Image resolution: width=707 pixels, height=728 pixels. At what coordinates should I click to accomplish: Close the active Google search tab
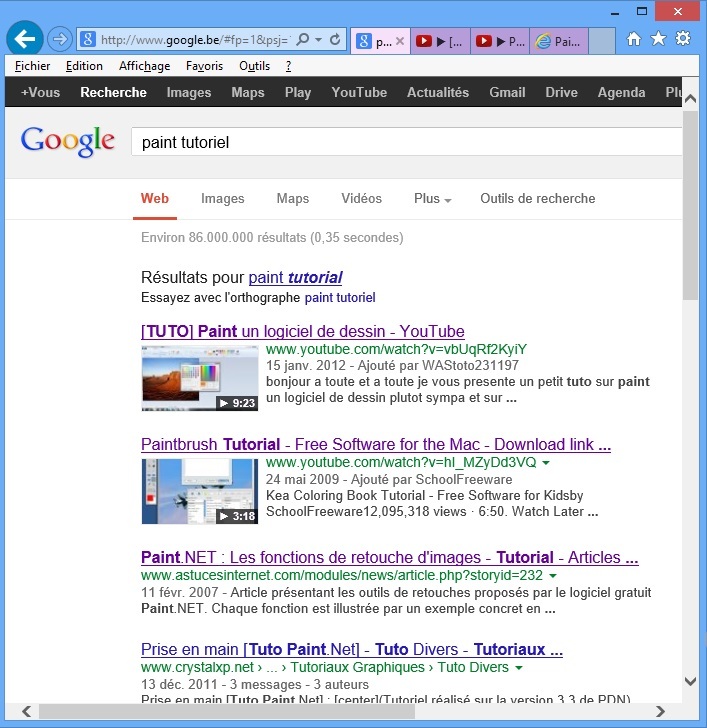pos(400,41)
